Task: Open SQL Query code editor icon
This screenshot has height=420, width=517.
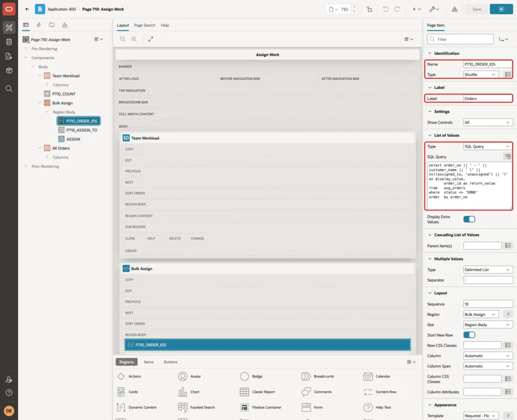Action: (508, 156)
